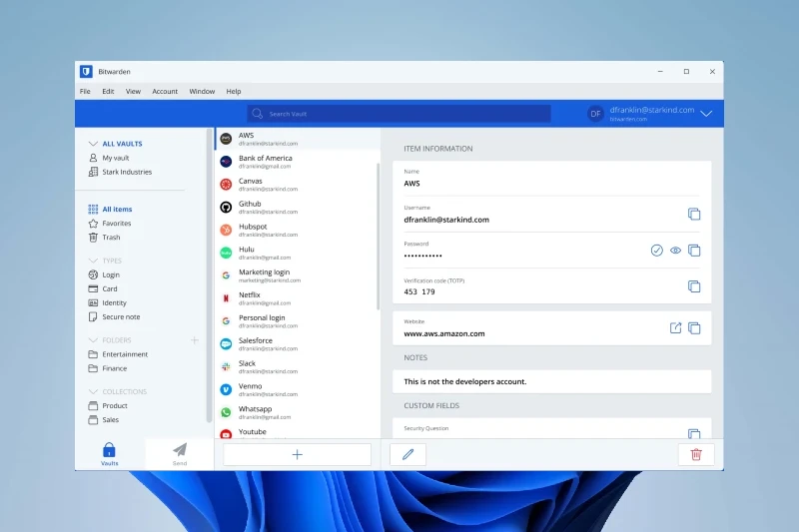Select the Netflix entry

point(296,298)
